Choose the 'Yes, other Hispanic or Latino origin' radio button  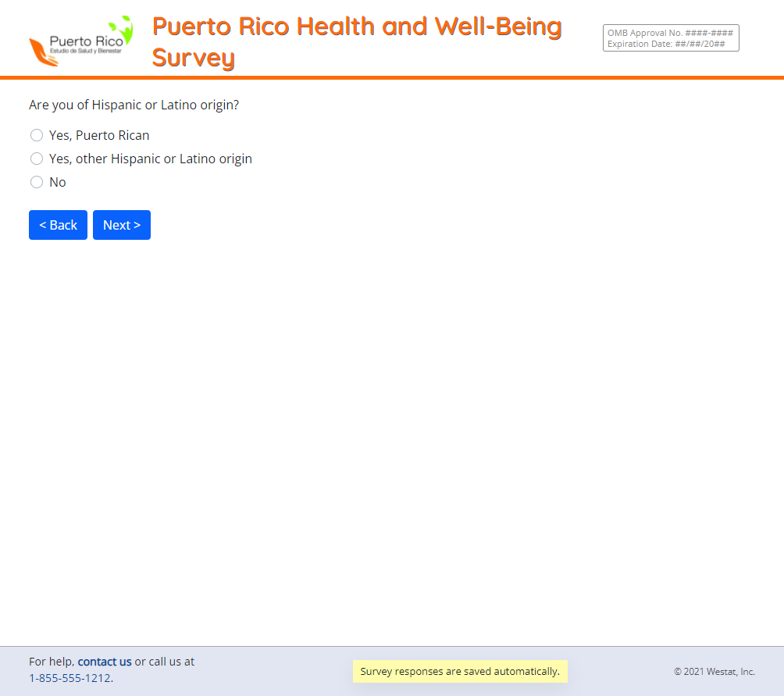[x=37, y=159]
